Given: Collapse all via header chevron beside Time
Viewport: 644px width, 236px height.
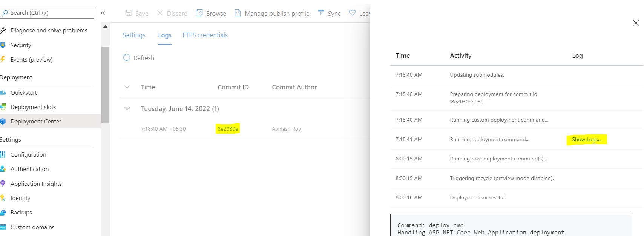Looking at the screenshot, I should [x=127, y=87].
